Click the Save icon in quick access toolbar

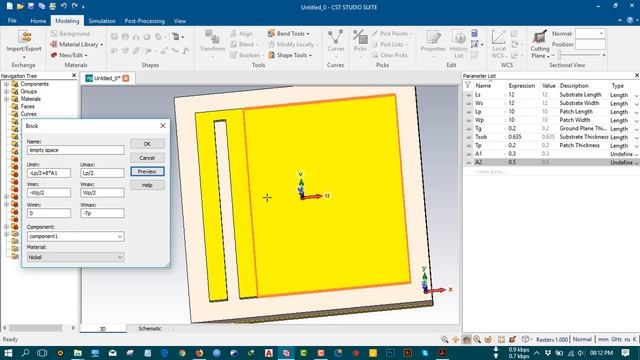(31, 6)
